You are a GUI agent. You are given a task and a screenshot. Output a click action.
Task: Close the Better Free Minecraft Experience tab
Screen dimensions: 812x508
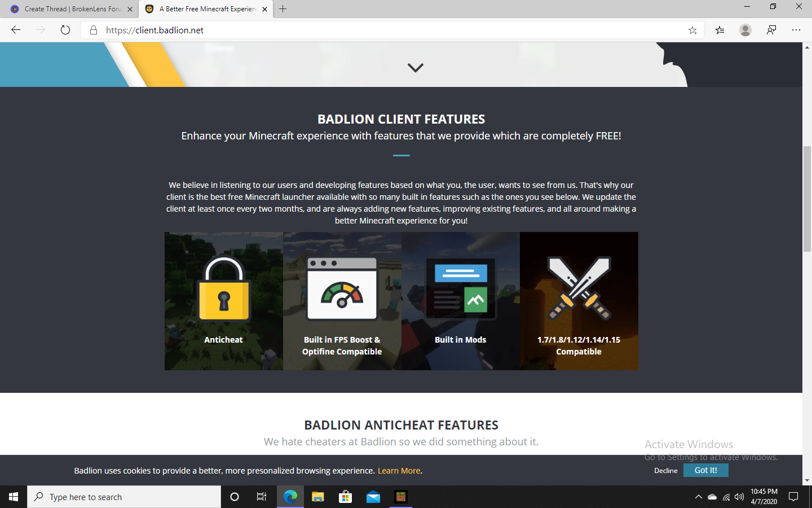[265, 9]
